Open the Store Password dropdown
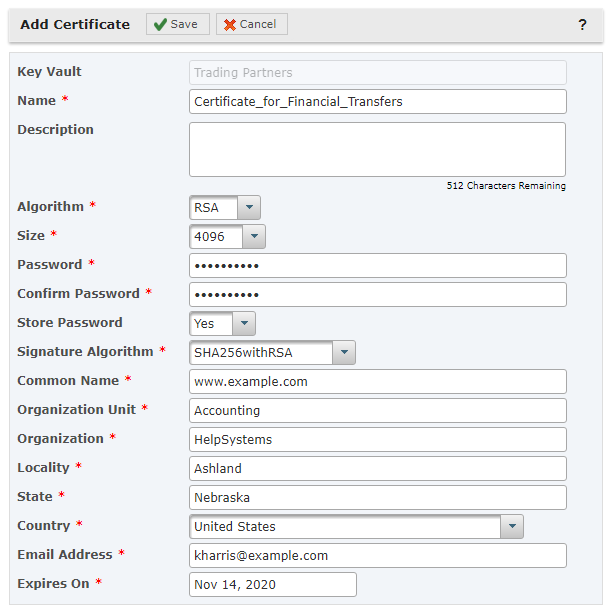This screenshot has height=612, width=612. click(222, 324)
